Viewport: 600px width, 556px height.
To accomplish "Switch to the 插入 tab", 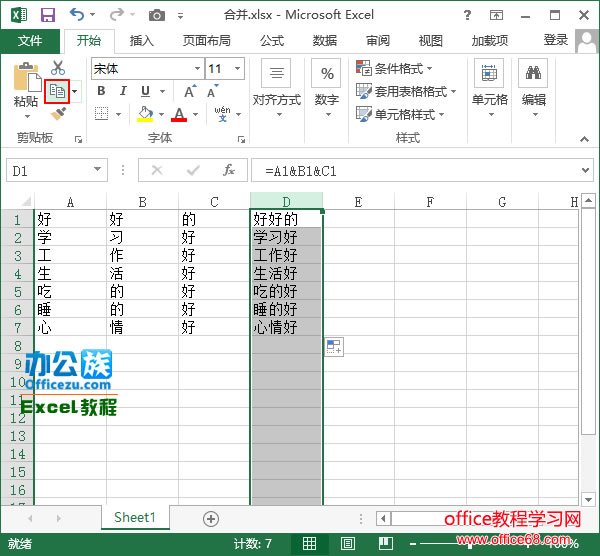I will pyautogui.click(x=142, y=41).
